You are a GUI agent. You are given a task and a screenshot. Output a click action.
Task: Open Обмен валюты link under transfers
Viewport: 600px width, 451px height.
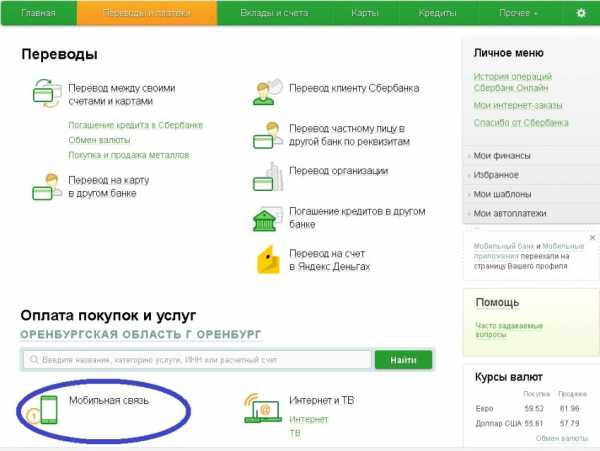pos(99,140)
